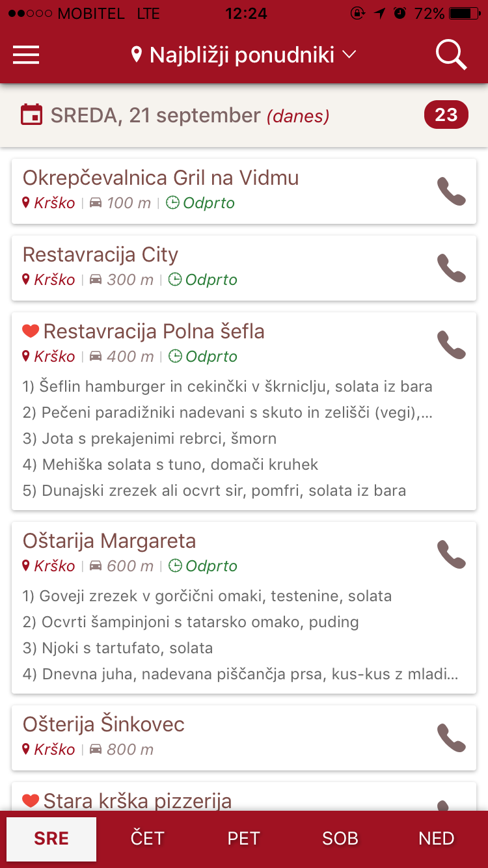Screen dimensions: 488x868
Task: Tap the search magnifier icon
Action: coord(451,55)
